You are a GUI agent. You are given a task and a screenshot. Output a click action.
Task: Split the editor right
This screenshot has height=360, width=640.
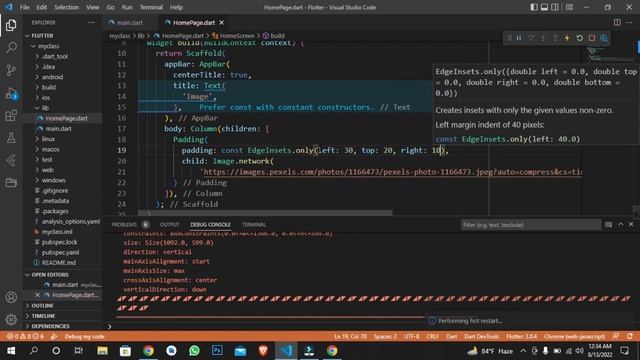pyautogui.click(x=617, y=22)
